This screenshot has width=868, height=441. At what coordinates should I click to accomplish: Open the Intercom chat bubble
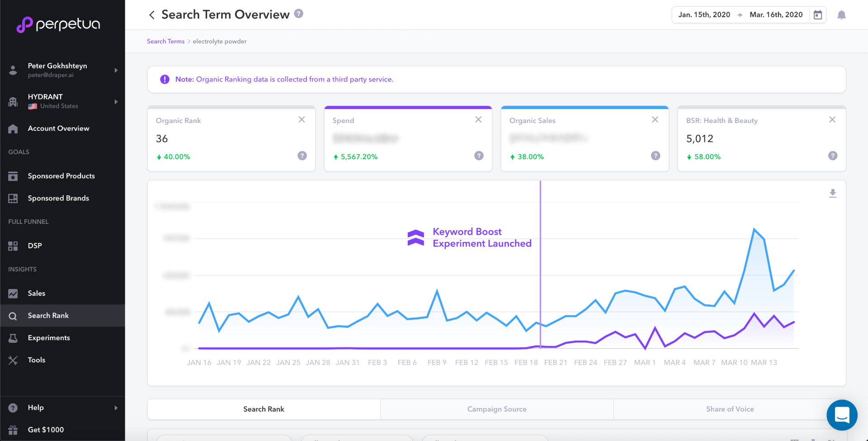(842, 415)
